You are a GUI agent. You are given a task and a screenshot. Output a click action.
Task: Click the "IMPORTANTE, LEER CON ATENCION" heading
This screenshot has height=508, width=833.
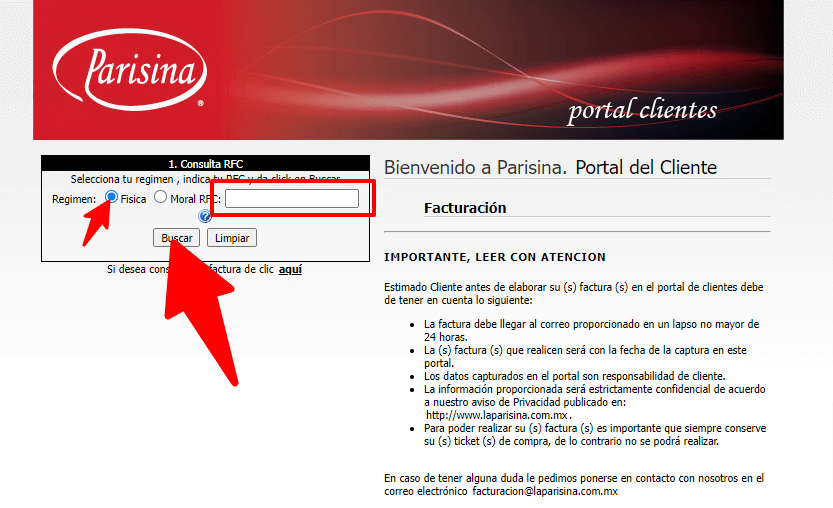495,257
